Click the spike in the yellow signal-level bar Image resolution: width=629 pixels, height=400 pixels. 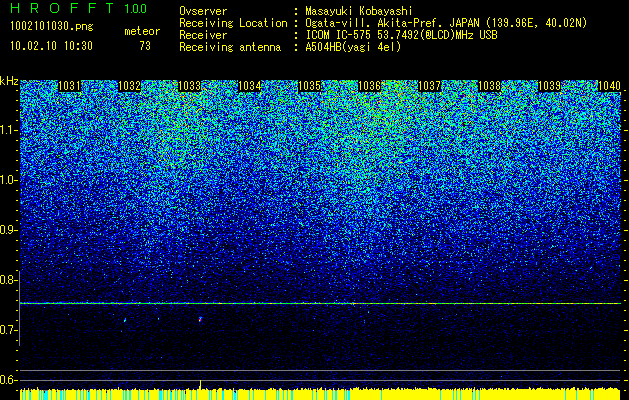coord(200,384)
